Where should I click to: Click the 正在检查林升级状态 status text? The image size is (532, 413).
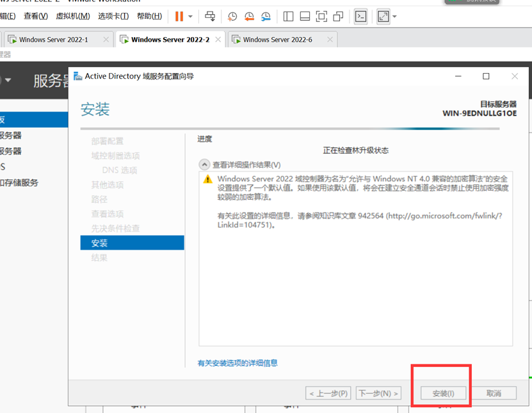(355, 150)
